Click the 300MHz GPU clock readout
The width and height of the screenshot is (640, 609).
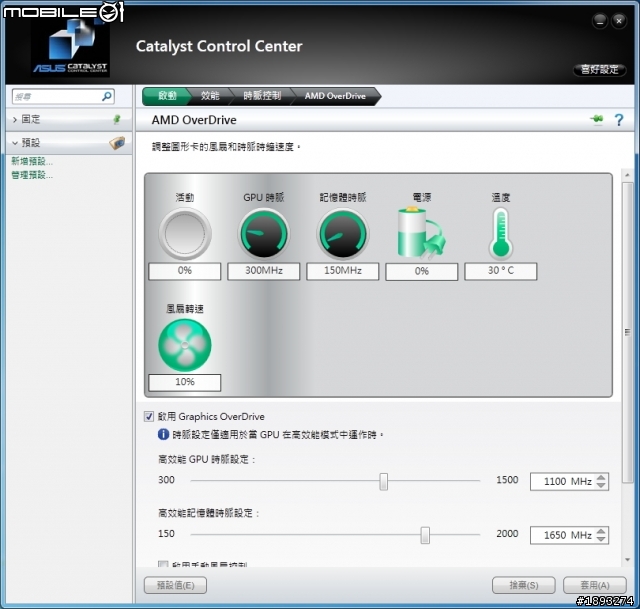264,271
